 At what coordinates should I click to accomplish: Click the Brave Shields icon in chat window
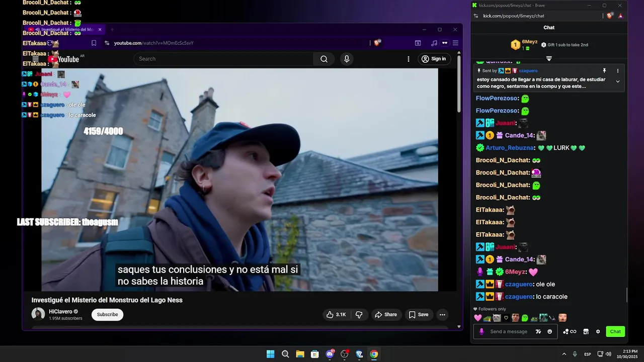point(610,16)
